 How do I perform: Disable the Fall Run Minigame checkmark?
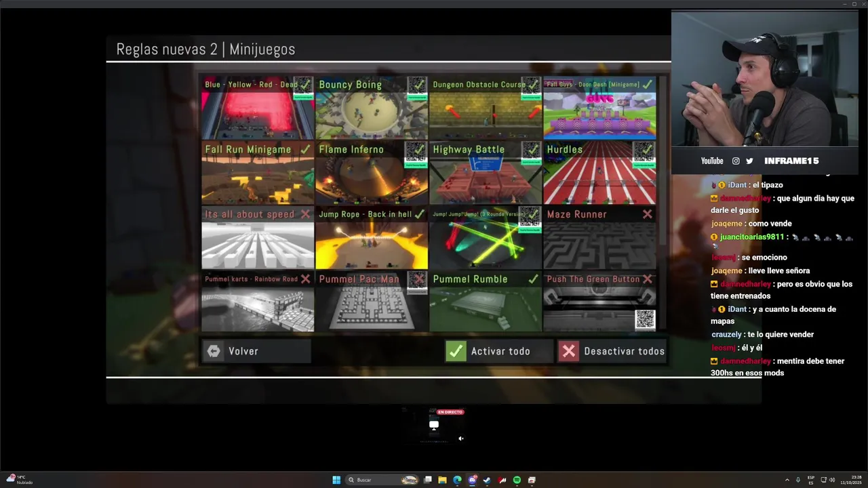(x=305, y=149)
